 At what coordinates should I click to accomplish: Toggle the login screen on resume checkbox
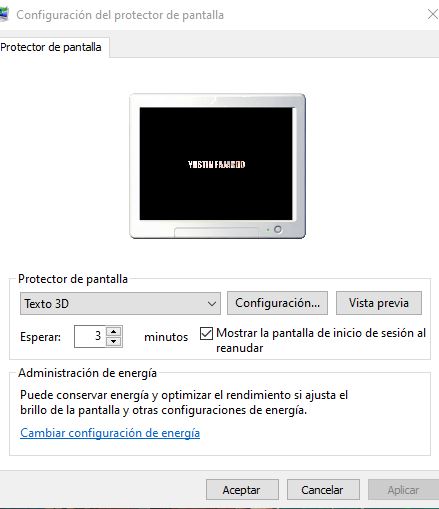[x=206, y=333]
